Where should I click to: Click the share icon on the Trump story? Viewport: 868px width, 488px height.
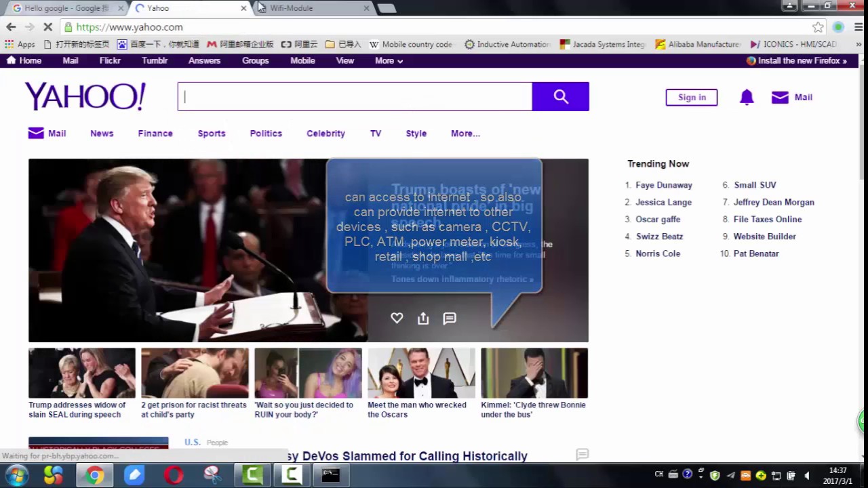point(423,318)
